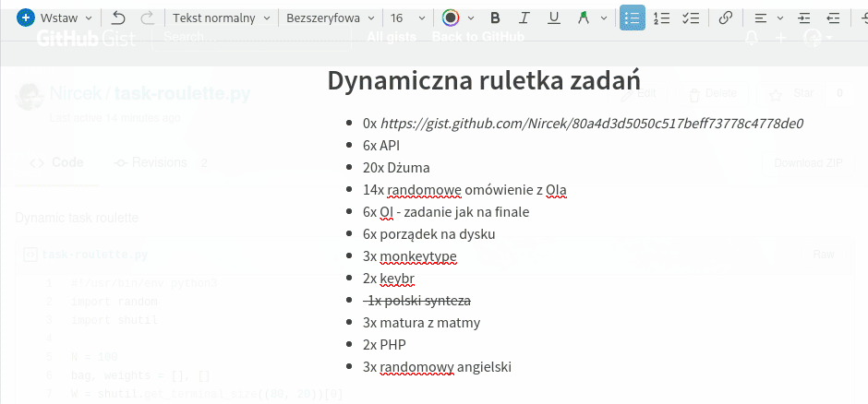Increase indent of the list item
Viewport: 868px width, 404px height.
803,18
